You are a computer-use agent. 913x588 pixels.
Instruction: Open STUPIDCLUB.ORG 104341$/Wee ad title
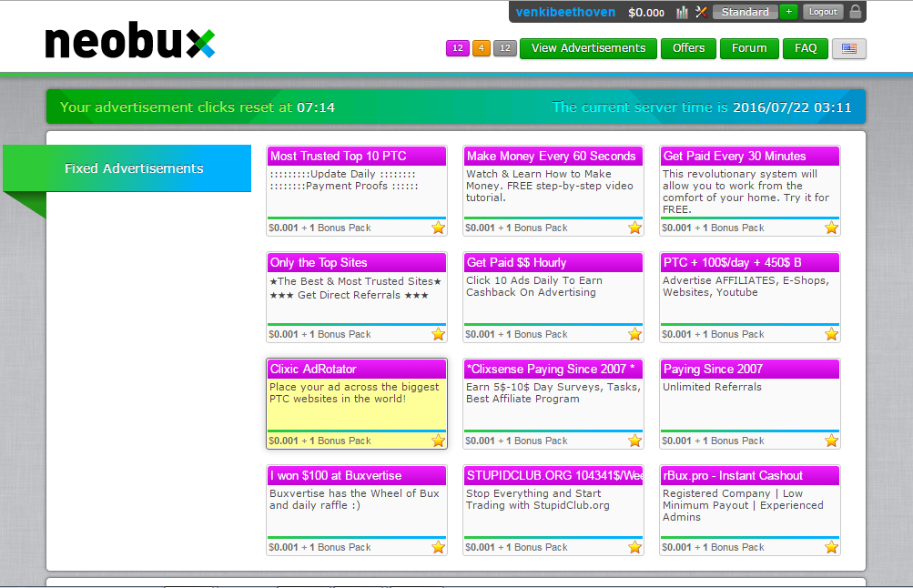pos(553,476)
